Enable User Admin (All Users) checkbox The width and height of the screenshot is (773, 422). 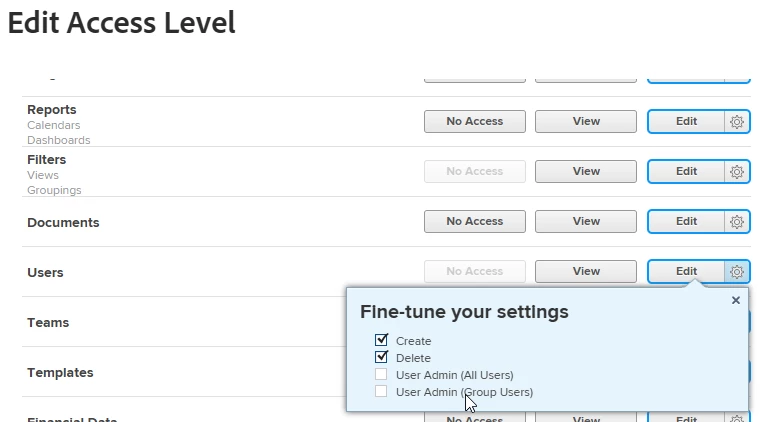[x=381, y=374]
